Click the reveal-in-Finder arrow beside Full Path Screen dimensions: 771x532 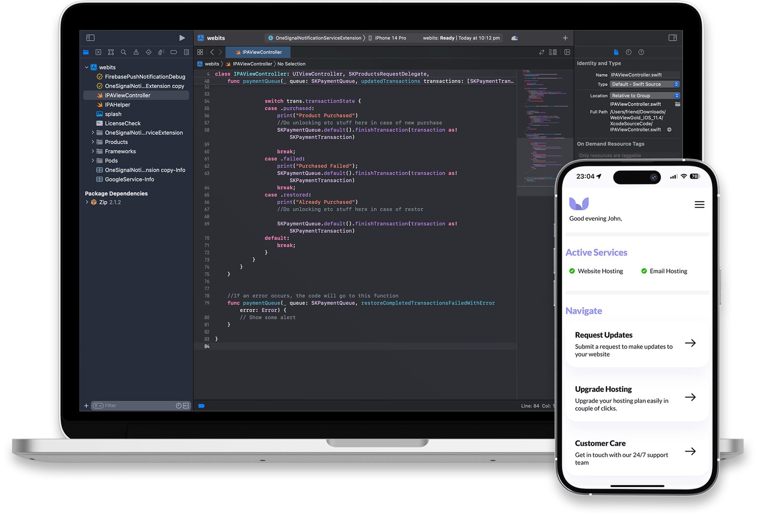pos(669,130)
